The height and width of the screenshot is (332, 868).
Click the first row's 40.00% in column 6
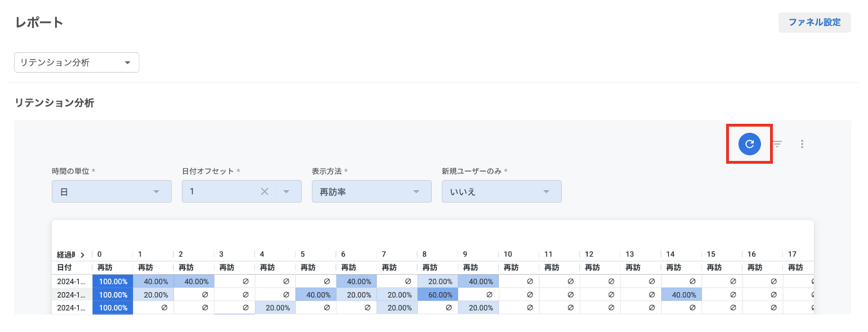pyautogui.click(x=356, y=281)
